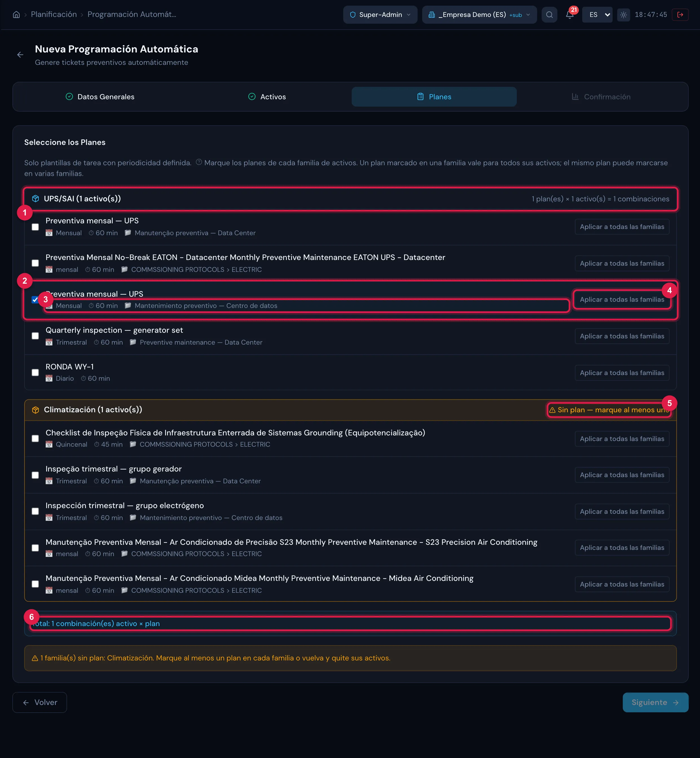Click Siguiente to continue
700x758 pixels.
tap(655, 702)
